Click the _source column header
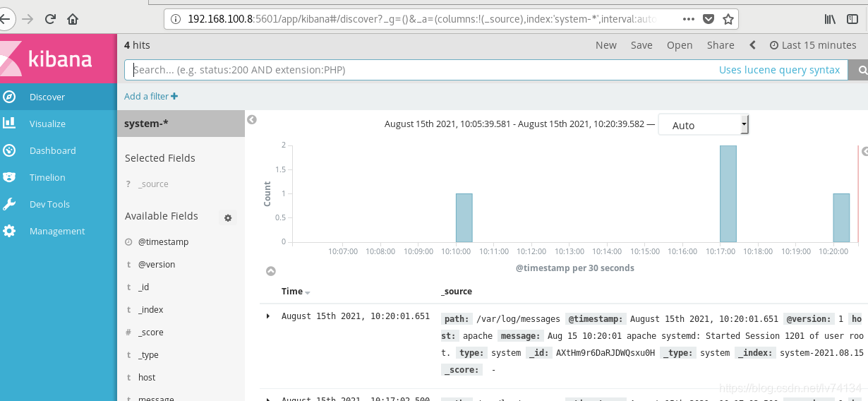Viewport: 868px width, 401px height. click(457, 292)
